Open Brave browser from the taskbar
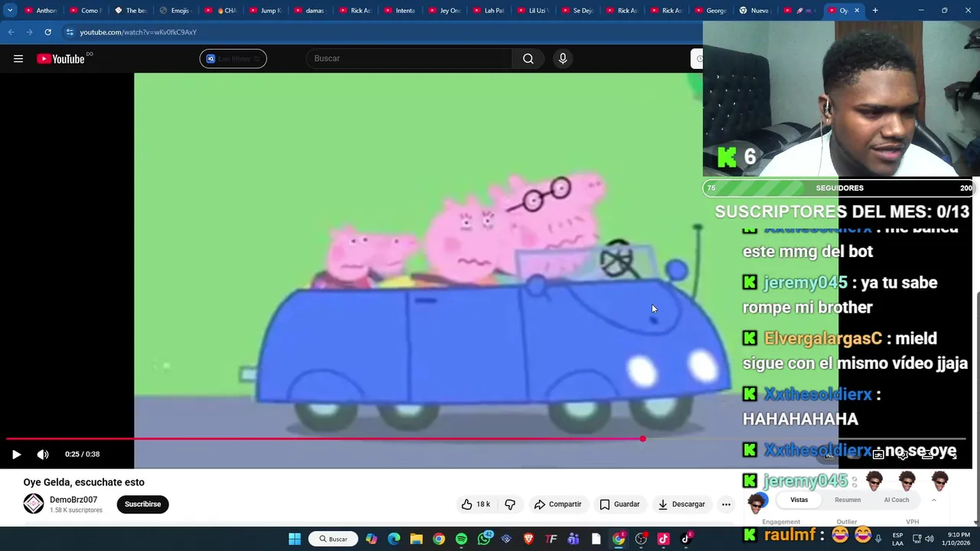Screen dimensions: 980x551 pyautogui.click(x=528, y=539)
